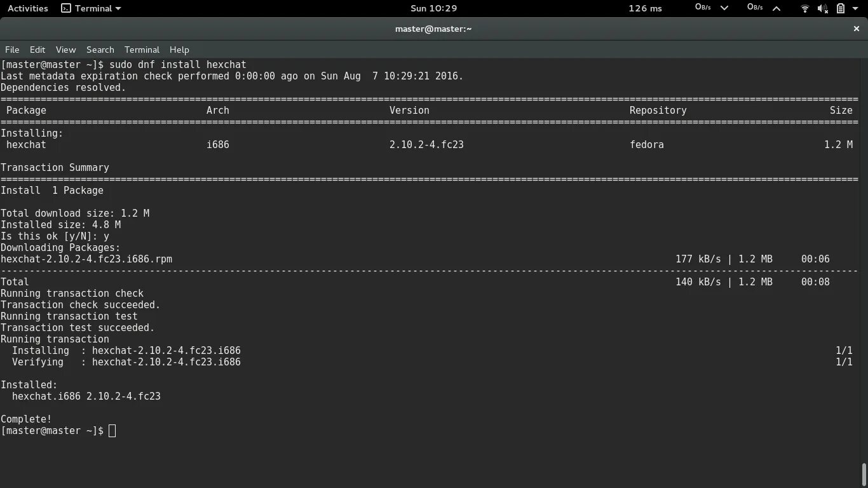This screenshot has height=488, width=868.
Task: Open the Activities overview
Action: pyautogui.click(x=28, y=8)
